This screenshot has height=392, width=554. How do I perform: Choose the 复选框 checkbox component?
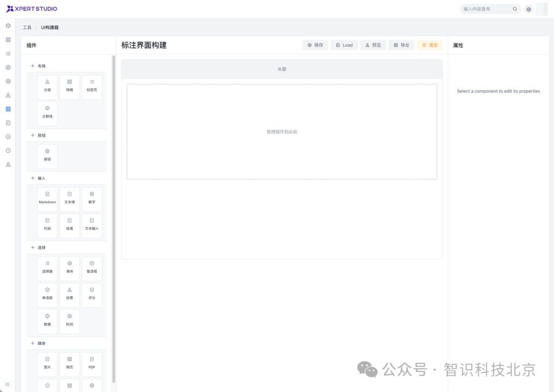point(92,268)
